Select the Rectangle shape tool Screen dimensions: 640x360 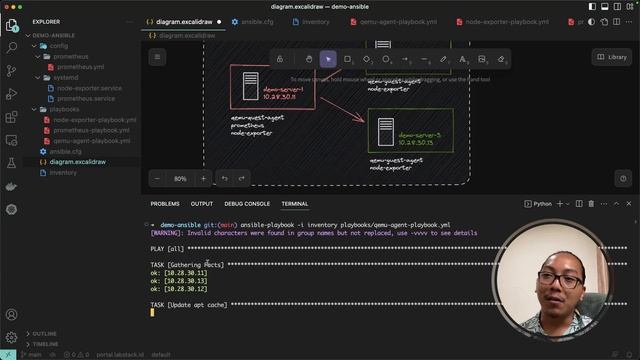pyautogui.click(x=347, y=59)
